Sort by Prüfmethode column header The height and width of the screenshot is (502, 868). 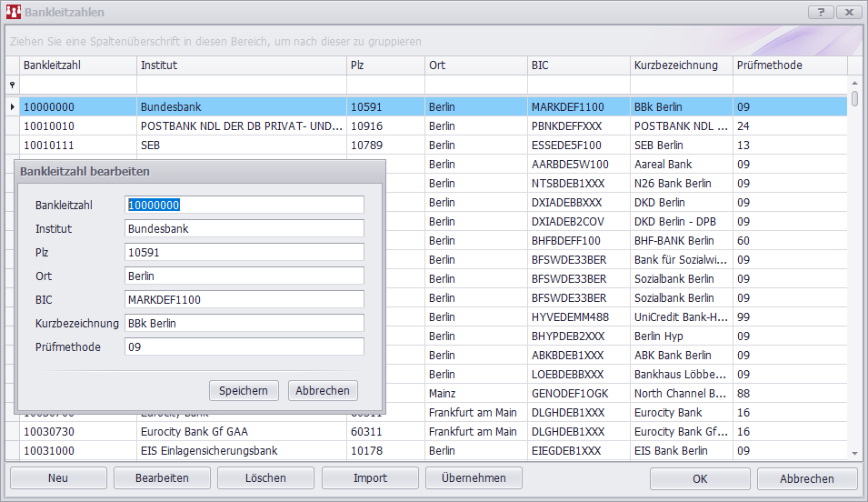pyautogui.click(x=789, y=65)
